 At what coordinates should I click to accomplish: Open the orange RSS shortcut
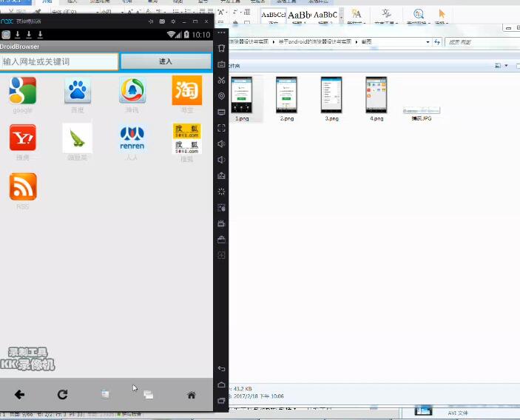click(23, 186)
